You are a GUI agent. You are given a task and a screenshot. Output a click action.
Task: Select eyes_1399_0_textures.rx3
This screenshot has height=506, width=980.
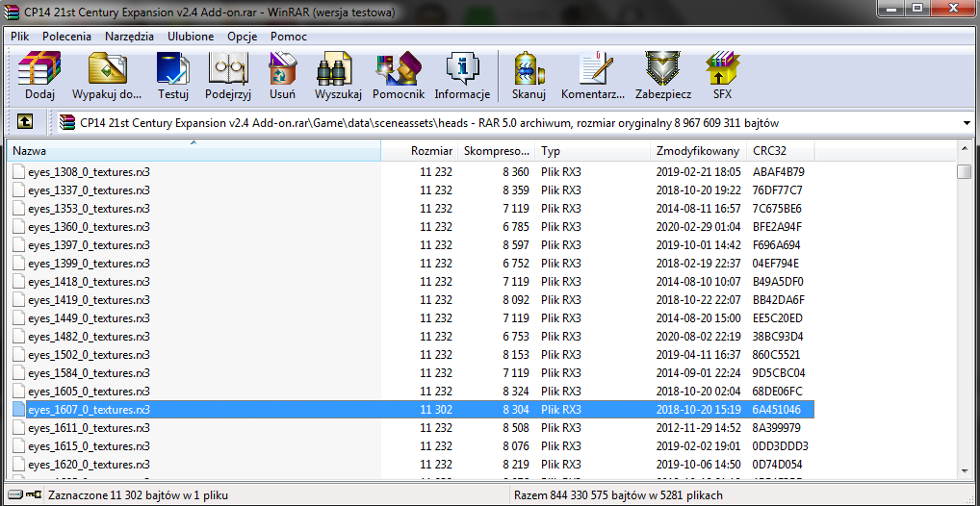(89, 264)
